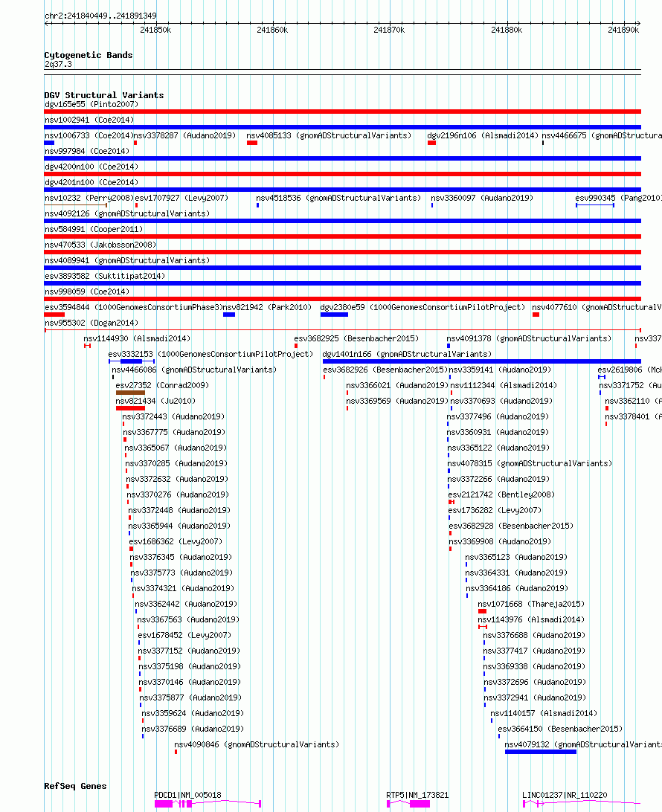Click the esv990345 blue interval bar
Image resolution: width=662 pixels, height=812 pixels.
[x=595, y=205]
